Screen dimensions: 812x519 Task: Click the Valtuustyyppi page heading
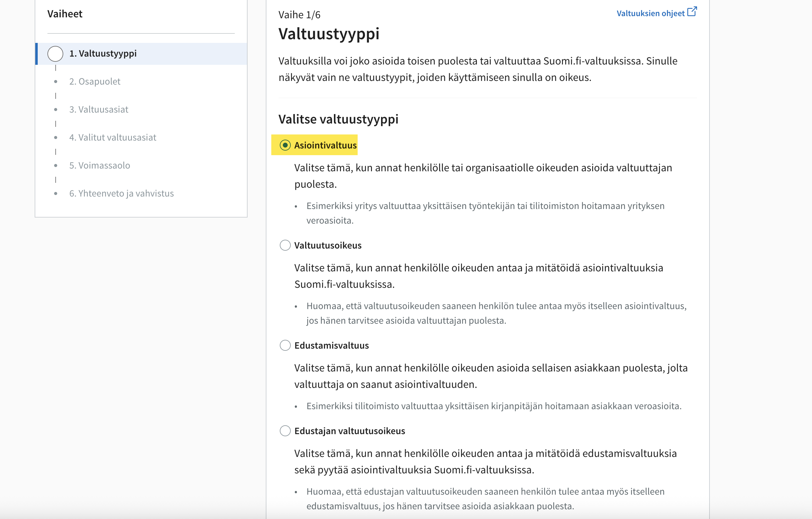click(329, 34)
